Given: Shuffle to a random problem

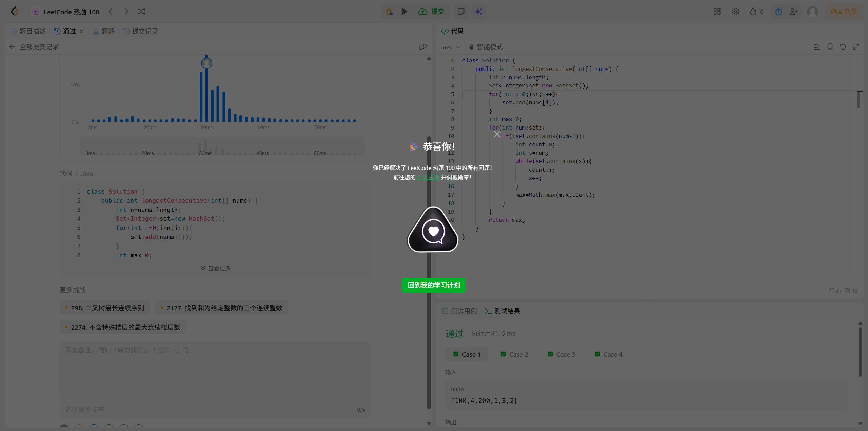Looking at the screenshot, I should [142, 12].
